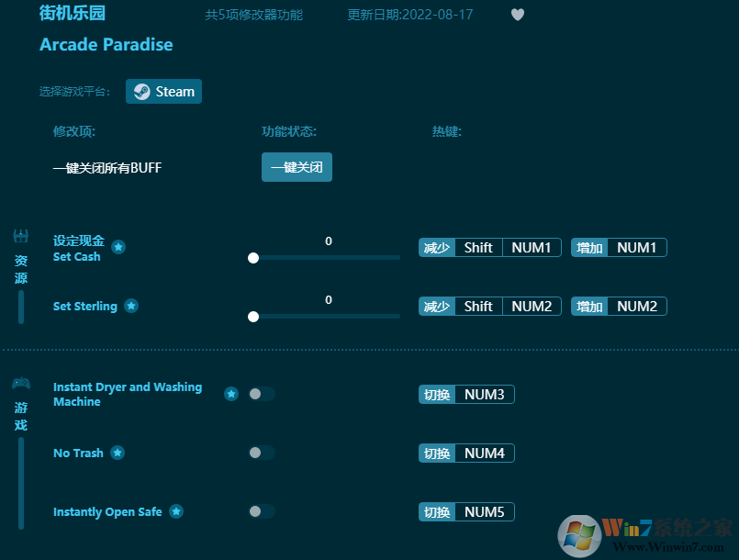Click the Steam logo icon
This screenshot has width=739, height=560.
142,92
